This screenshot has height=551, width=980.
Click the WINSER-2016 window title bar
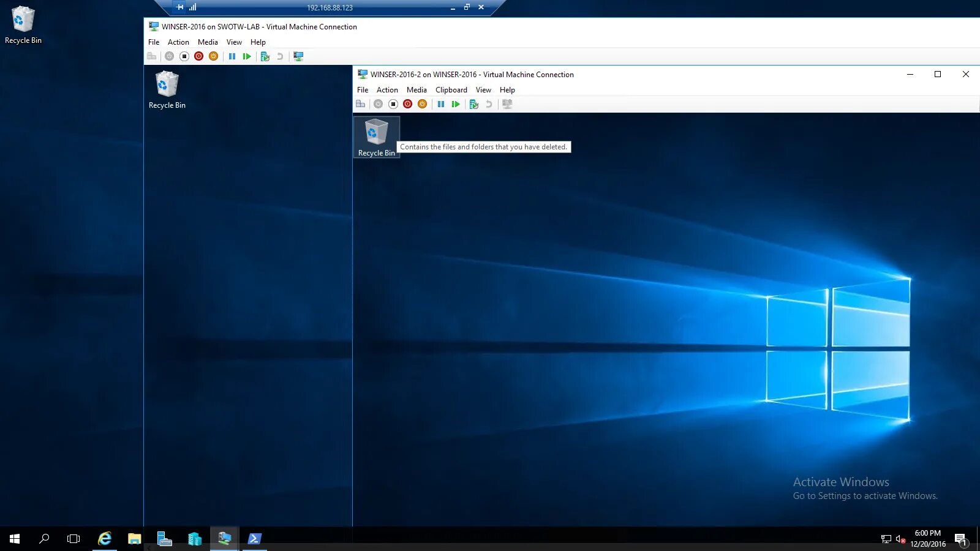pyautogui.click(x=561, y=26)
